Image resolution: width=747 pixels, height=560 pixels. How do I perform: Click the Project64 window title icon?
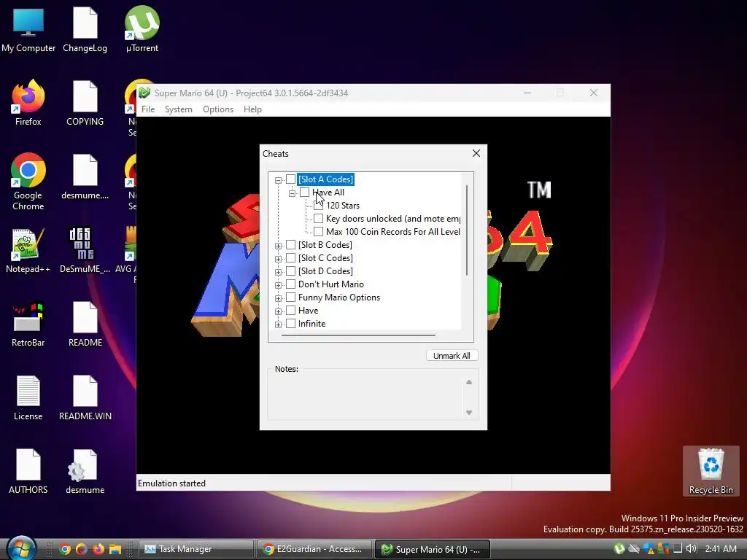point(144,93)
